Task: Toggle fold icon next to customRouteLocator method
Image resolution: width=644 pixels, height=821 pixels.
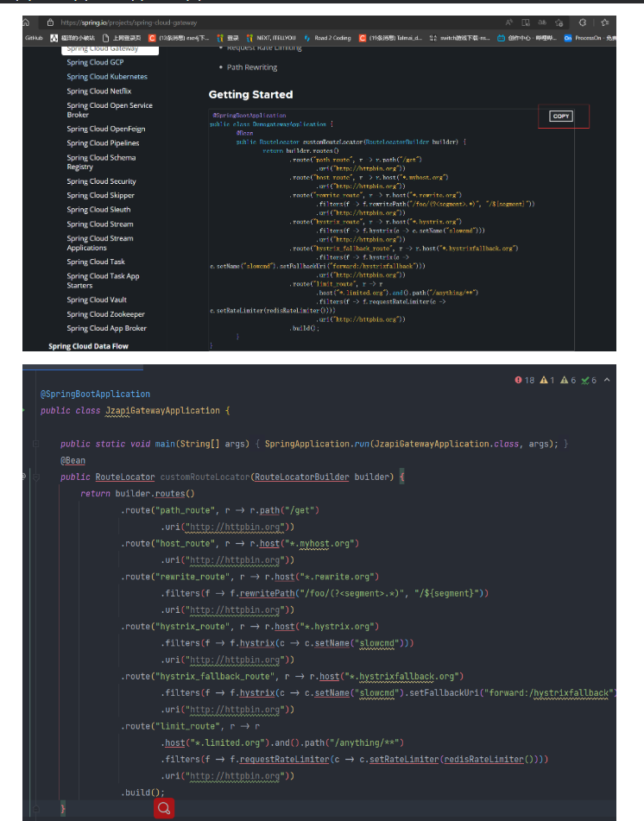Action: pyautogui.click(x=36, y=477)
